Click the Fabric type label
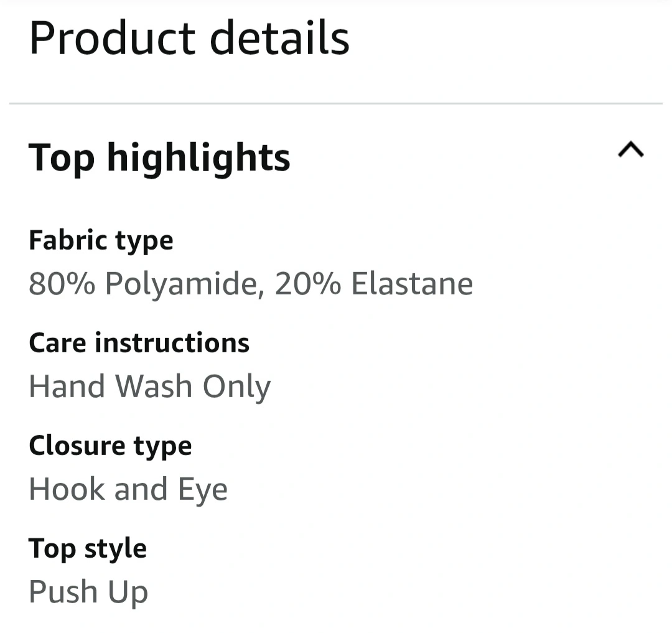The height and width of the screenshot is (633, 672). point(101,240)
